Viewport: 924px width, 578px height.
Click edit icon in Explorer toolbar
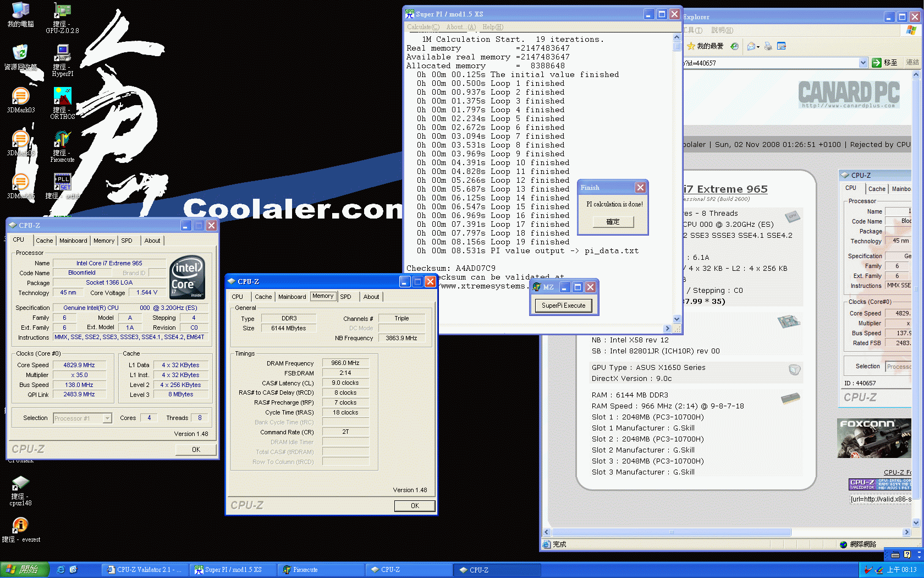[x=782, y=46]
